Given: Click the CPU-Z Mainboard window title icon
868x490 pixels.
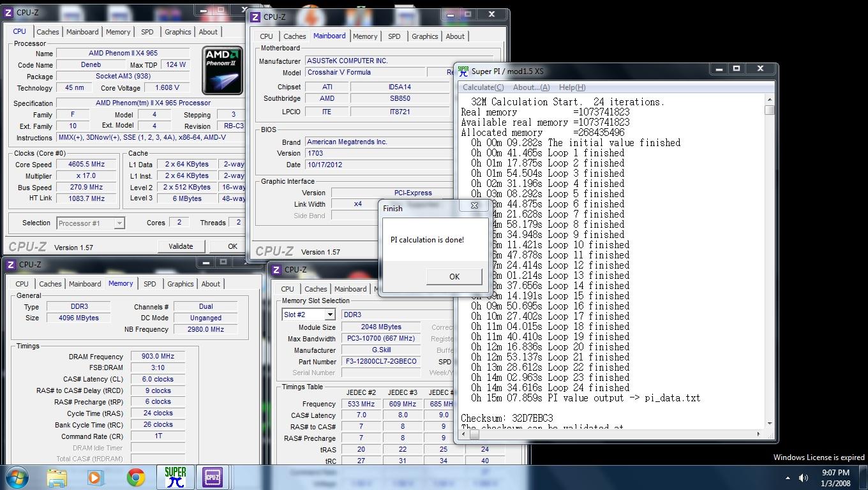Looking at the screenshot, I should 255,17.
